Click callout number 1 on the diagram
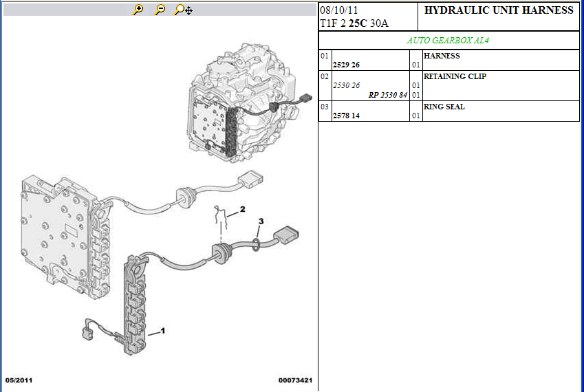Viewport: 584px width, 392px height. (x=163, y=331)
